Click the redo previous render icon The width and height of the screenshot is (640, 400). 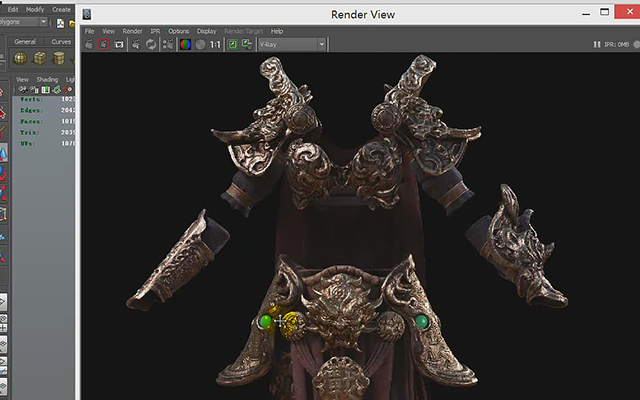click(89, 44)
